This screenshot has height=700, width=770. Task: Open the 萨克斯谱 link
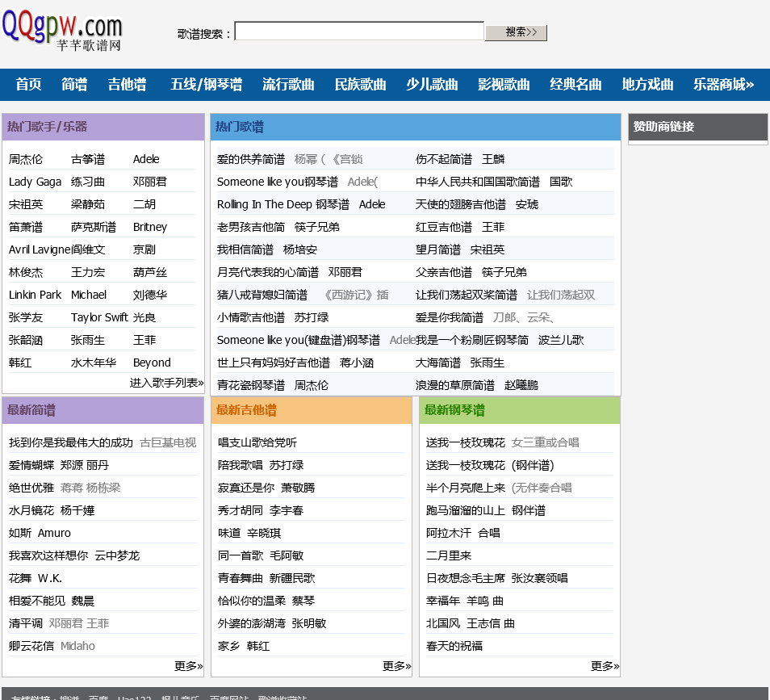tap(94, 227)
